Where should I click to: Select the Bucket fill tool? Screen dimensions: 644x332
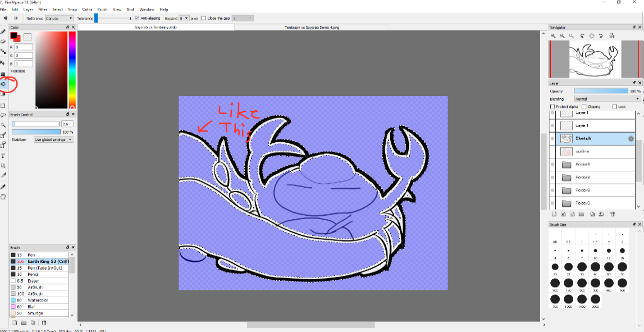pyautogui.click(x=3, y=84)
